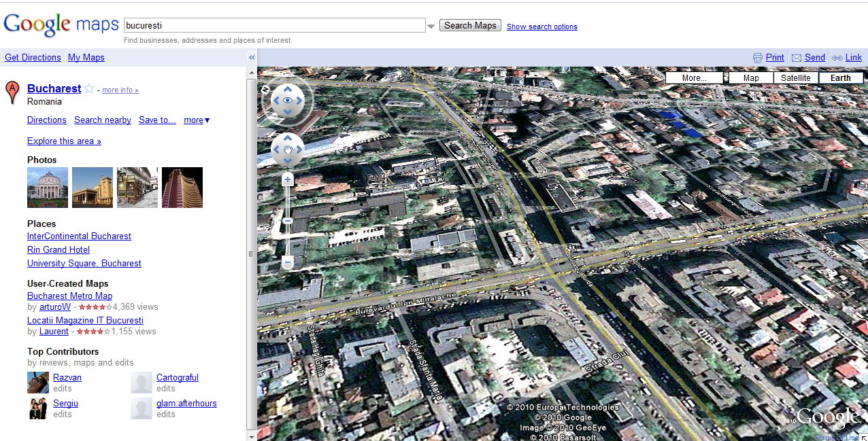
Task: Open contributor glam.afterhours profile link
Action: click(186, 404)
